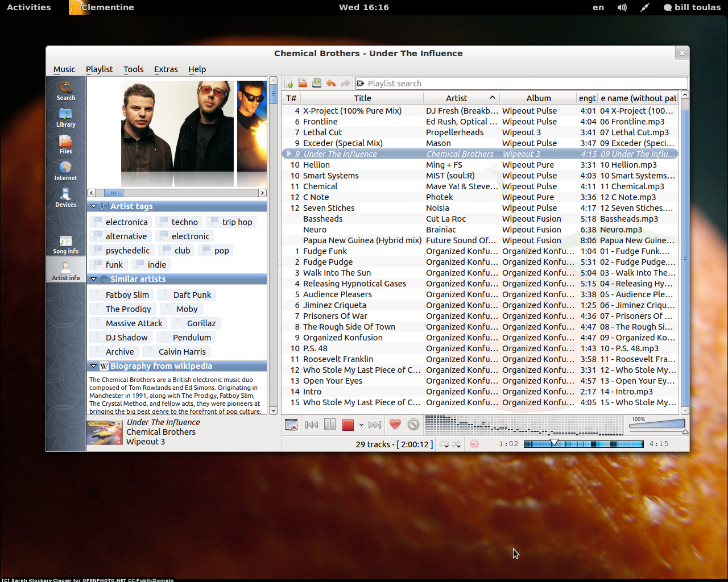Open similar artist Fatboy Slim
This screenshot has width=728, height=582.
click(x=122, y=295)
